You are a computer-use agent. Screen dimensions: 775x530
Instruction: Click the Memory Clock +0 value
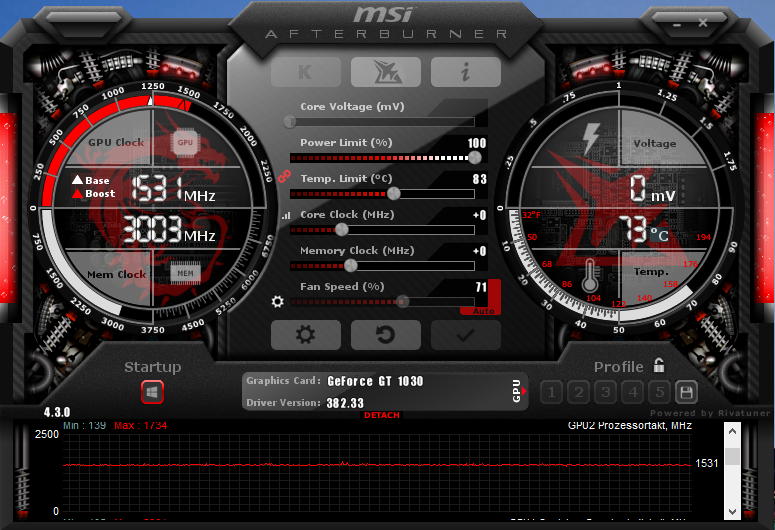point(479,251)
